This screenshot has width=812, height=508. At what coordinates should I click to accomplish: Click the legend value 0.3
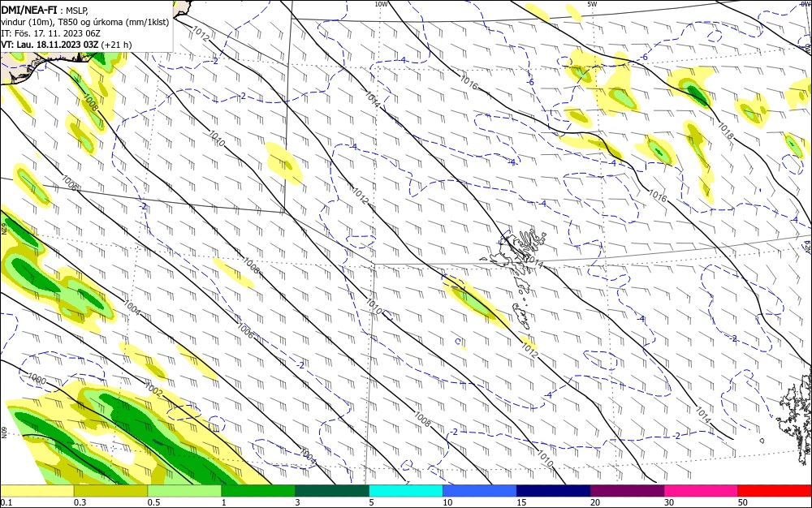(80, 502)
